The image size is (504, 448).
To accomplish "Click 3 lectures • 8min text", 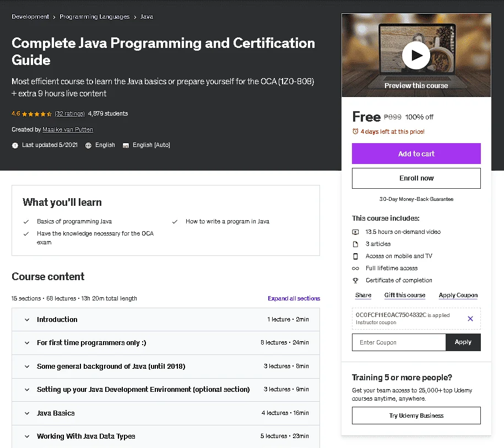I will point(286,366).
